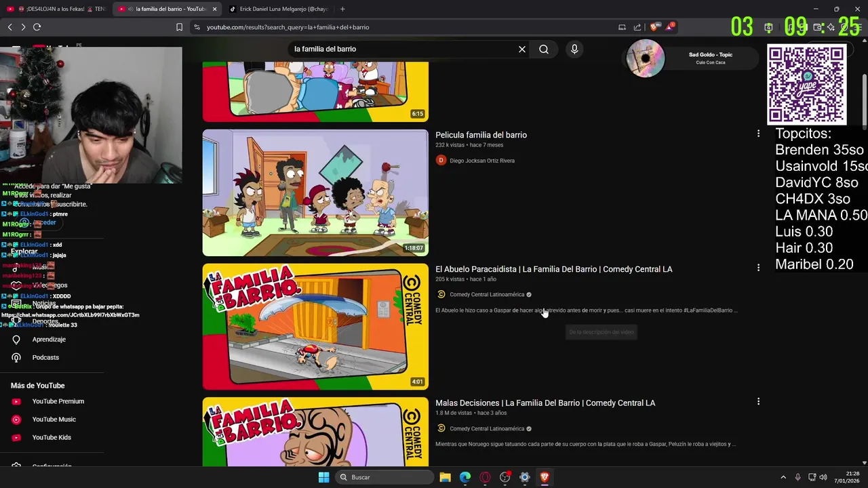This screenshot has height=488, width=868.
Task: Click the Brave browser taskbar icon
Action: pyautogui.click(x=545, y=477)
